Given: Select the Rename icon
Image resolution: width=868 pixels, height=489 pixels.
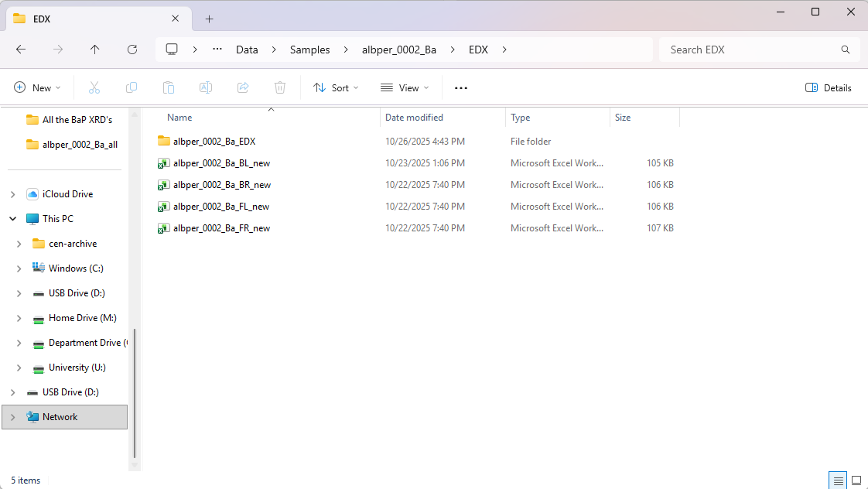Looking at the screenshot, I should [x=206, y=87].
